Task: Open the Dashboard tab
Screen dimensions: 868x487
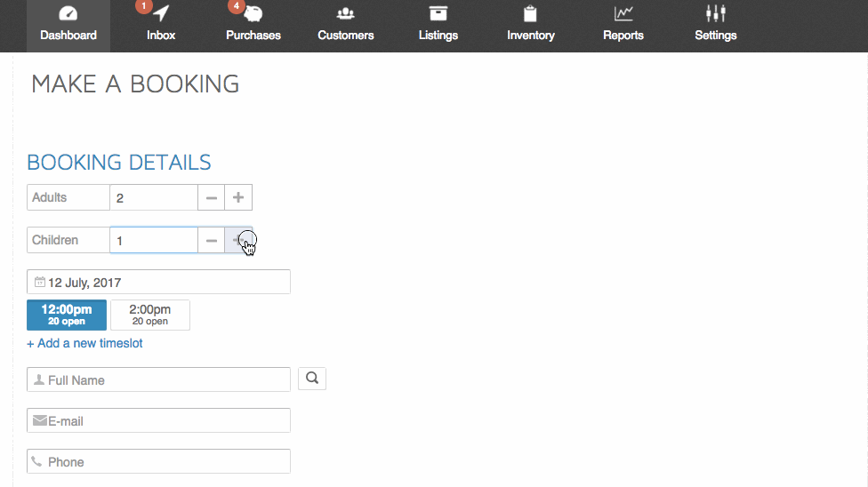Action: tap(68, 26)
